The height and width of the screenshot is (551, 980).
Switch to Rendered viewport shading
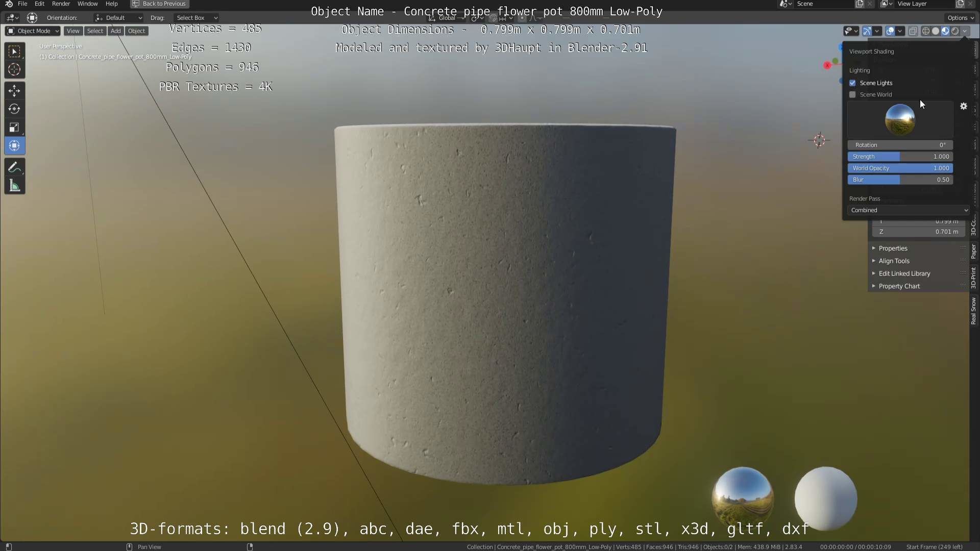[955, 31]
